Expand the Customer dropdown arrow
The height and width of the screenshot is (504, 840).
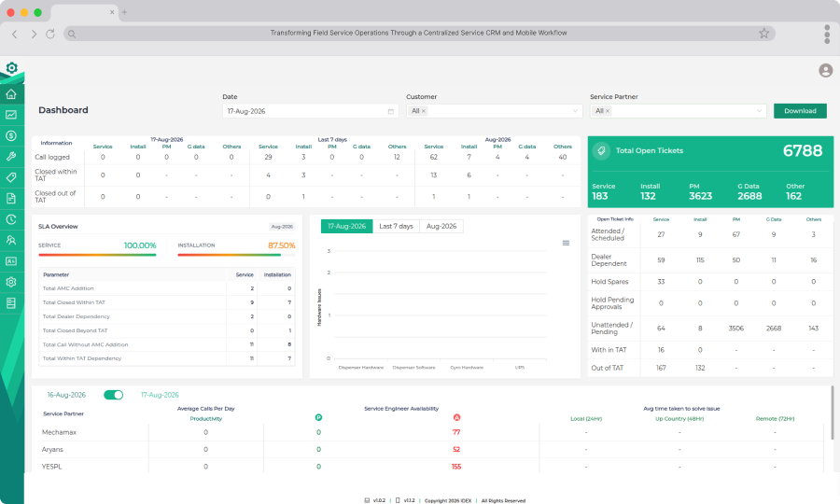point(575,111)
